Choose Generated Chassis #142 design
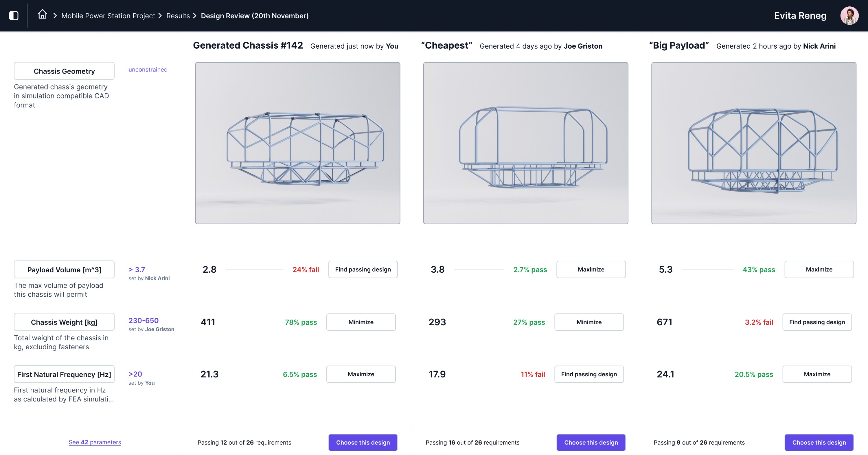The height and width of the screenshot is (455, 868). click(363, 443)
